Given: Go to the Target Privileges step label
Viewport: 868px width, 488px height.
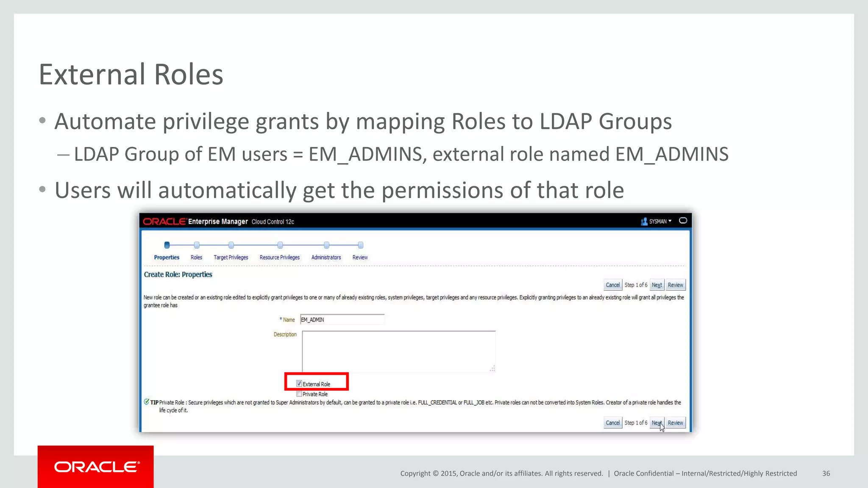Looking at the screenshot, I should 231,258.
